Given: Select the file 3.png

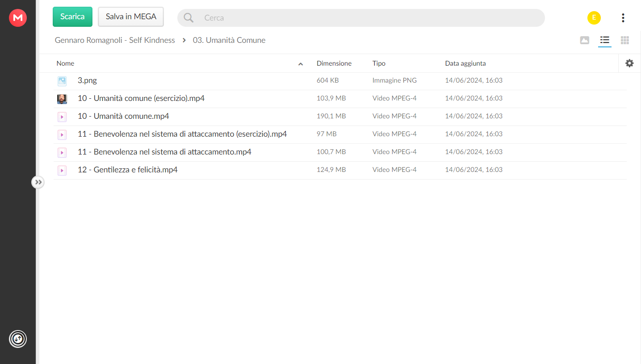Looking at the screenshot, I should tap(87, 80).
